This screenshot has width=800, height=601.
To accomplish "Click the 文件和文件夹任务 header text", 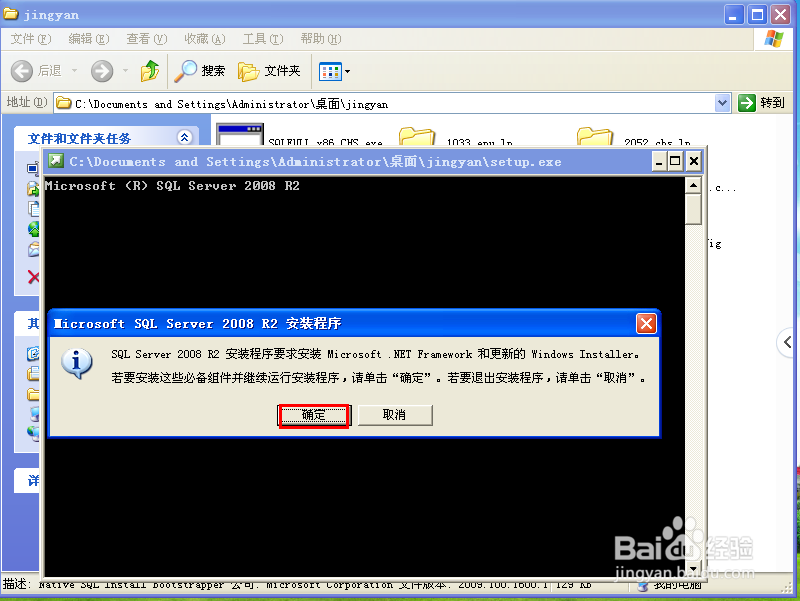I will [x=79, y=139].
